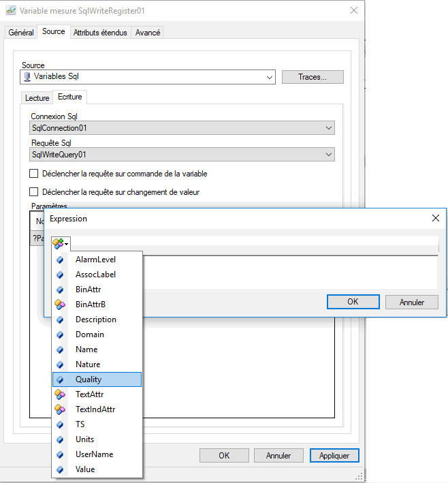The height and width of the screenshot is (483, 448).
Task: Expand the Source dropdown list
Action: [269, 77]
